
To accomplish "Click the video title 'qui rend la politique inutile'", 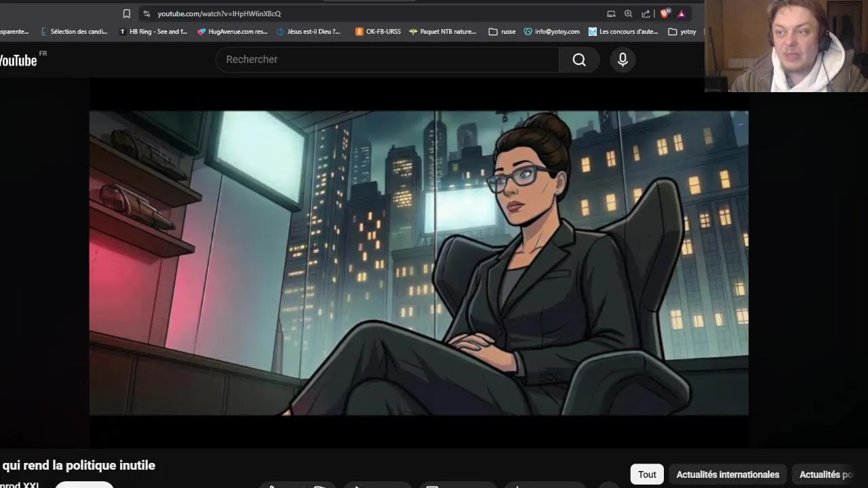I will [x=78, y=465].
